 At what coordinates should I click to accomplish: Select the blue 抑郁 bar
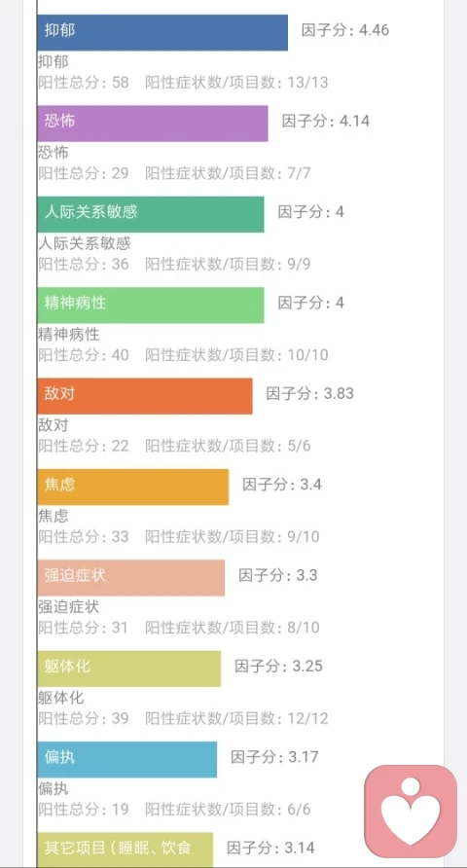[162, 33]
